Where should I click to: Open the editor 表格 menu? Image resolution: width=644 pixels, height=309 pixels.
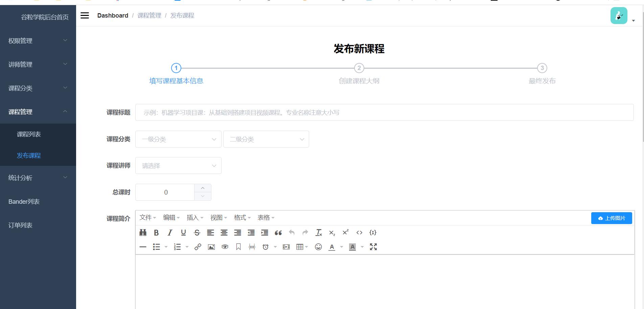[x=266, y=218]
